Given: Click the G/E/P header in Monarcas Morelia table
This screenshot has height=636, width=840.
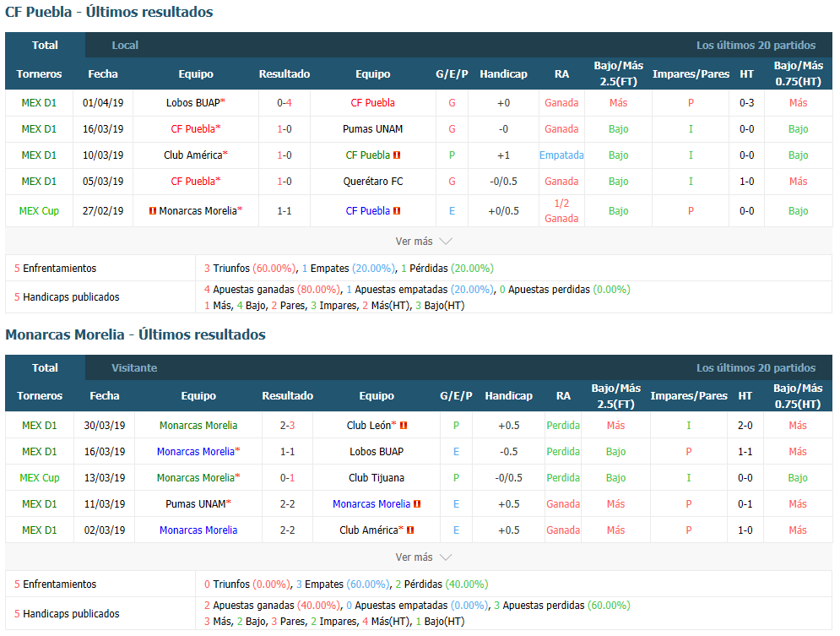Looking at the screenshot, I should [x=457, y=396].
